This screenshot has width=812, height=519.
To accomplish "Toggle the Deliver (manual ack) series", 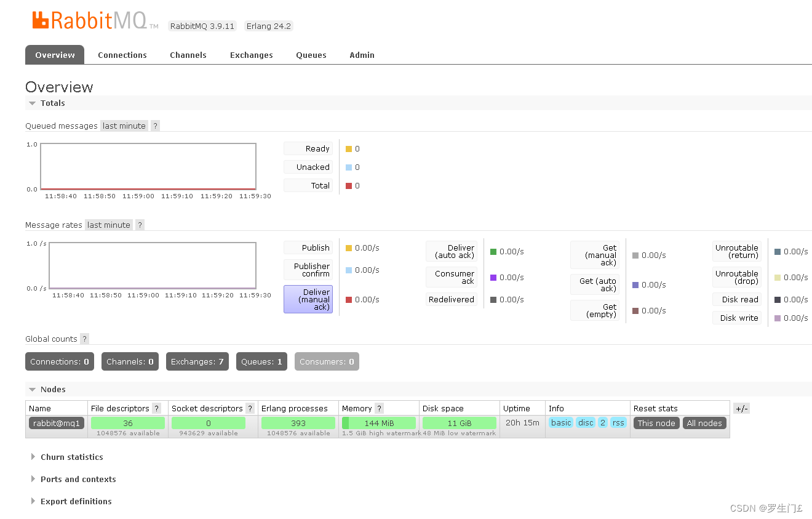I will pyautogui.click(x=308, y=299).
